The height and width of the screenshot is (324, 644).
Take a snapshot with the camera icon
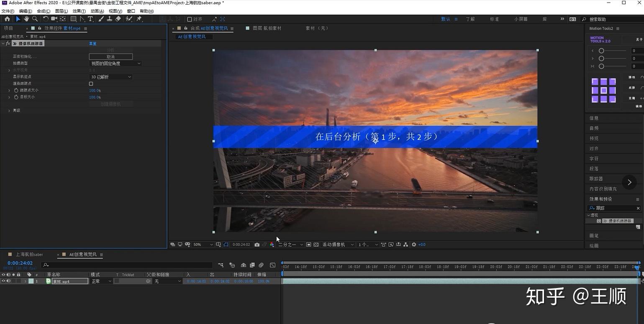coord(257,245)
